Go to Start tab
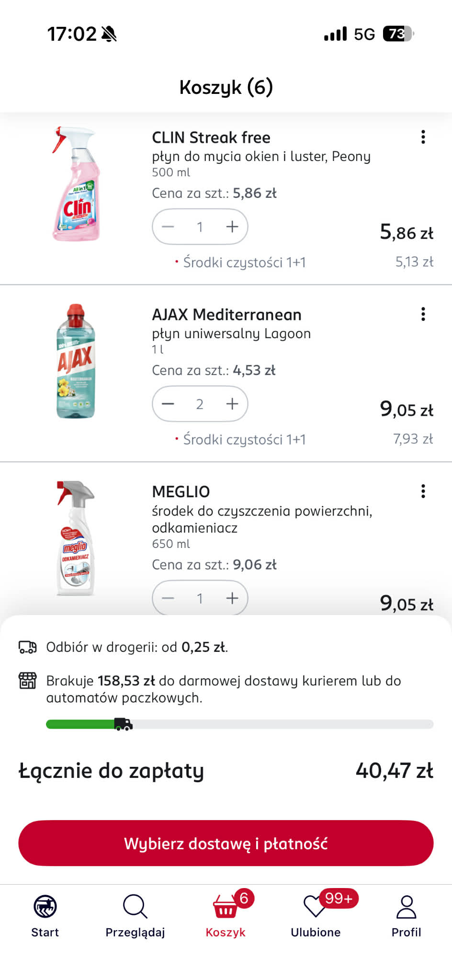Viewport: 452px width, 980px height. (x=45, y=915)
